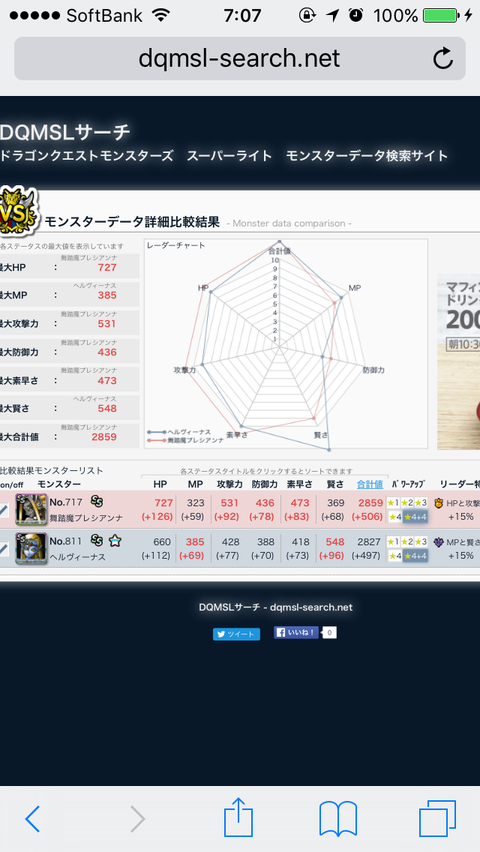Sort the list by the 賢さ column
Image resolution: width=480 pixels, height=852 pixels.
pos(335,484)
